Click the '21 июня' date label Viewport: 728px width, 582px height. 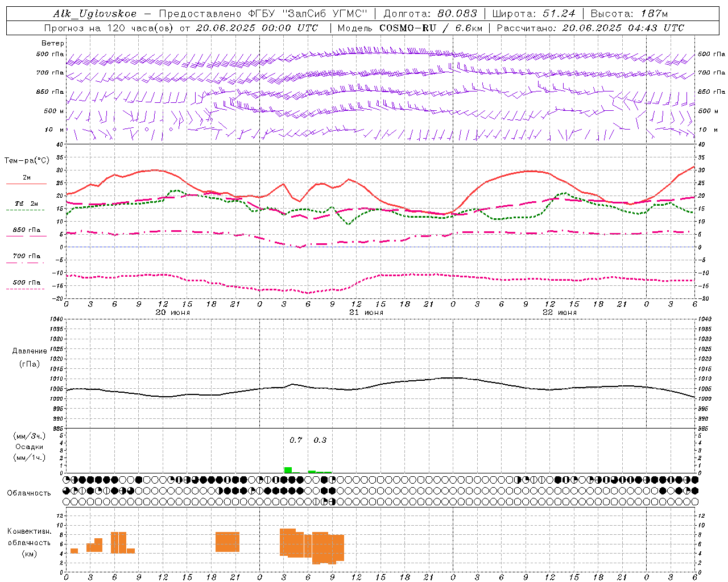366,313
